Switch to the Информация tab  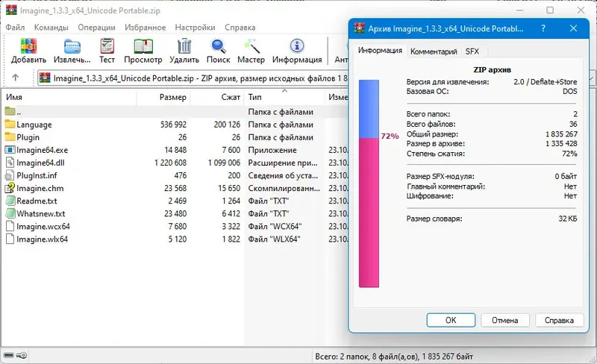click(380, 50)
